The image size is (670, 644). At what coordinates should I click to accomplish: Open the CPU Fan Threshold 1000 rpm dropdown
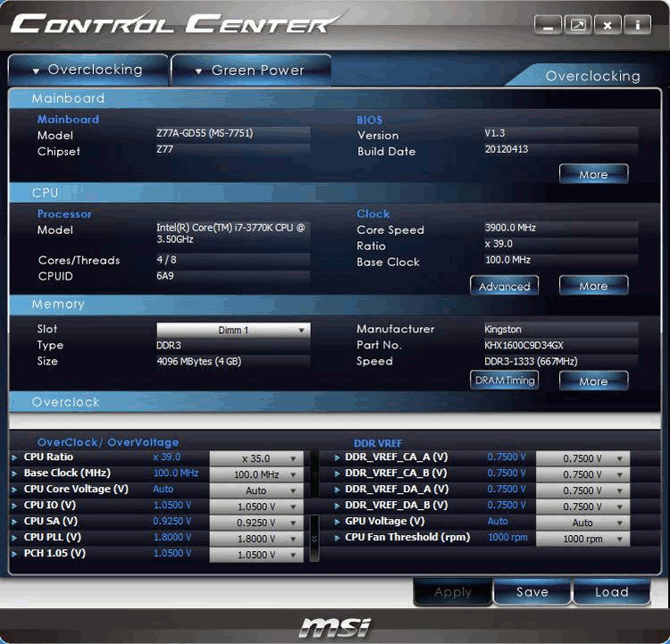582,539
